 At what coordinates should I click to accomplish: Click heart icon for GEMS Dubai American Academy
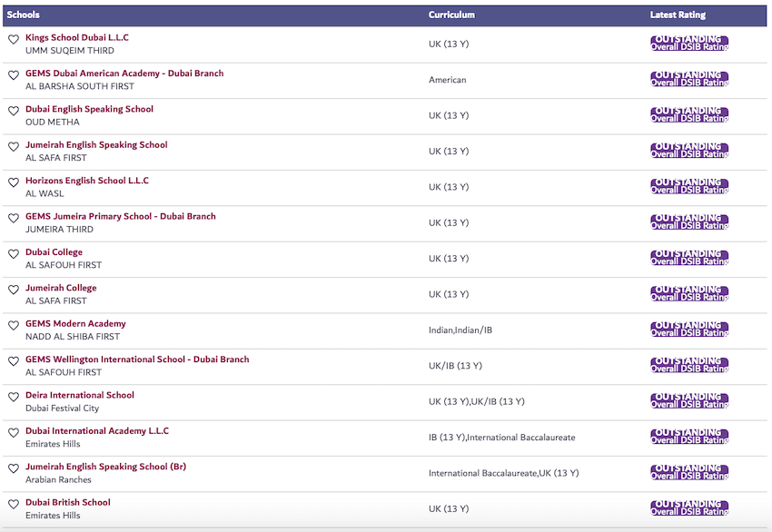pos(14,75)
